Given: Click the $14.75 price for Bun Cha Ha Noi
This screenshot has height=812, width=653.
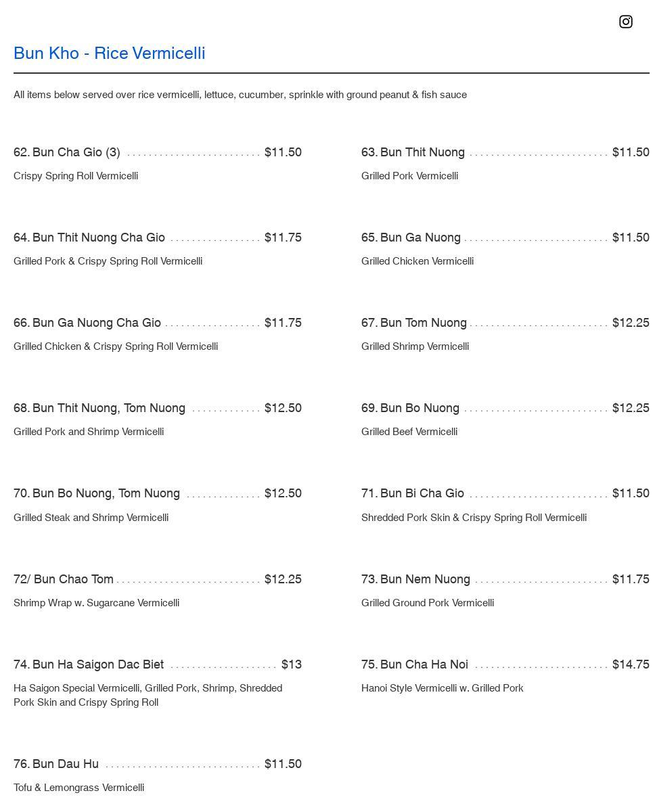Looking at the screenshot, I should tap(631, 664).
